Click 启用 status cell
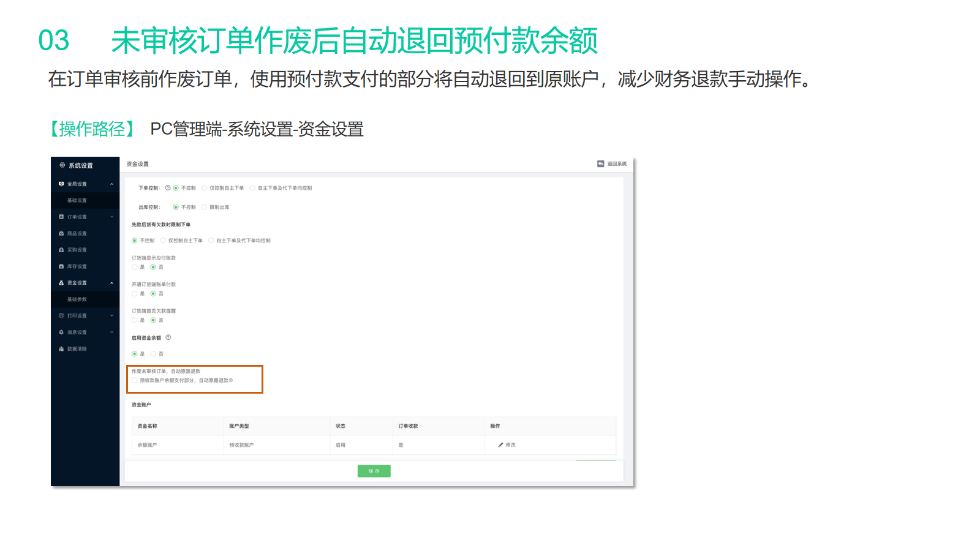 341,445
